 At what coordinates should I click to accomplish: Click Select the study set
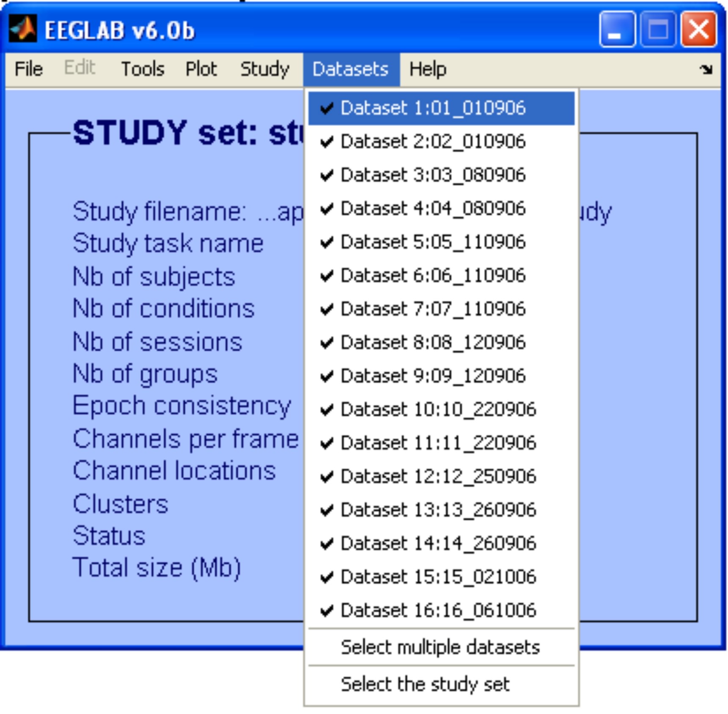441,684
